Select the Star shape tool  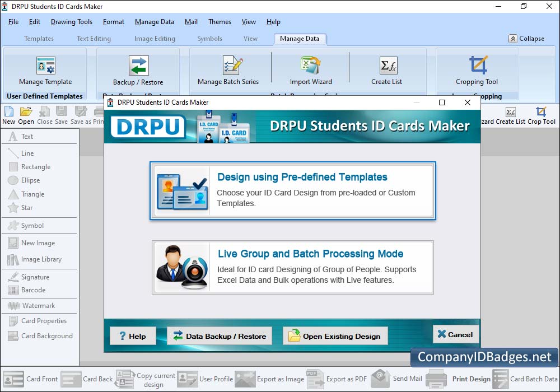(x=20, y=207)
